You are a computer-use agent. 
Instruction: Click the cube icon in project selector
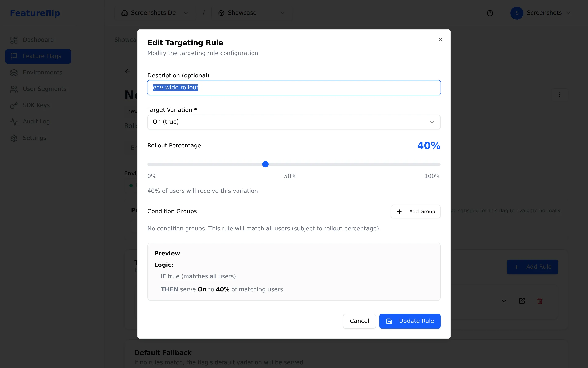pos(221,13)
